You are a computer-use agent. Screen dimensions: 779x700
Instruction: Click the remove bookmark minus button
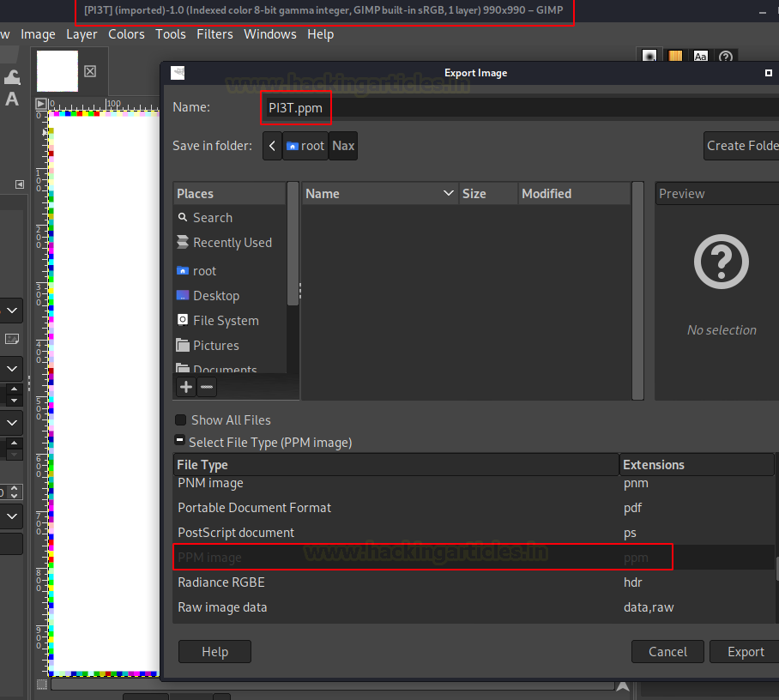click(x=207, y=387)
